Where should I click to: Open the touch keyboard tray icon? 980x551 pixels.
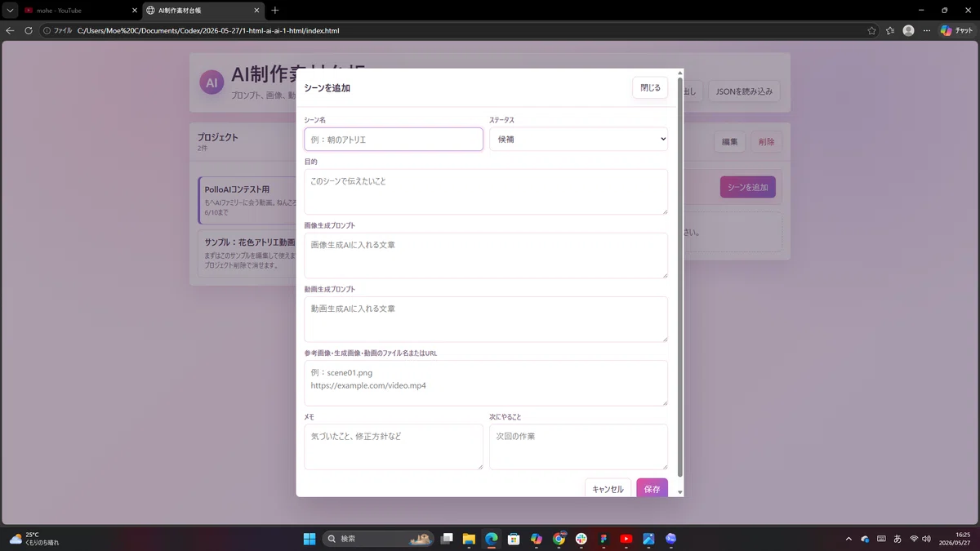point(881,539)
